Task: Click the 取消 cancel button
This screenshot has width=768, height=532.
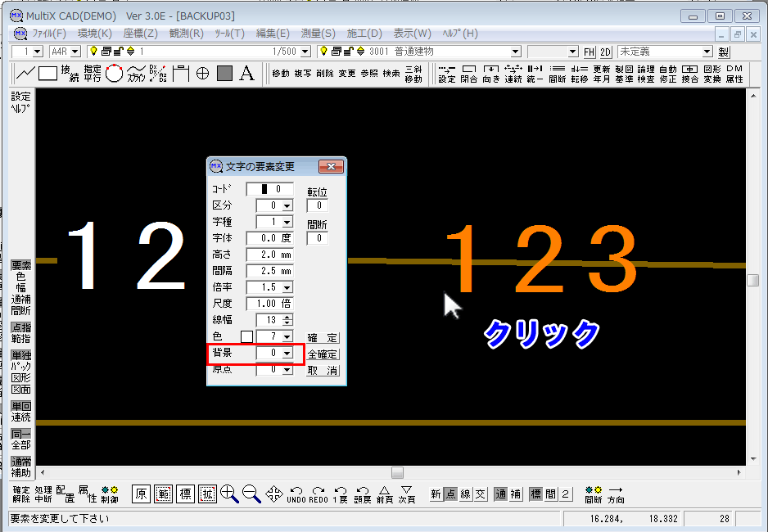Action: click(x=323, y=371)
